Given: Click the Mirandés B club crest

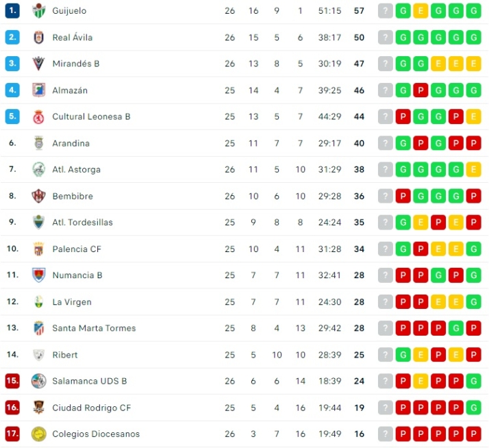Looking at the screenshot, I should 38,64.
